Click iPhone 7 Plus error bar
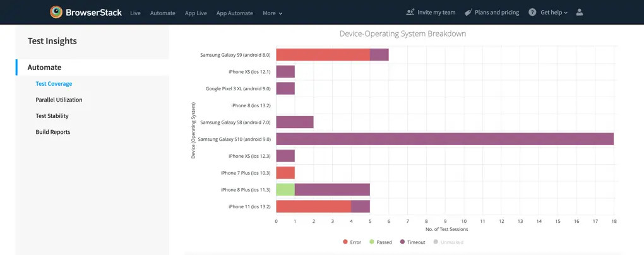The width and height of the screenshot is (644, 255). (285, 173)
